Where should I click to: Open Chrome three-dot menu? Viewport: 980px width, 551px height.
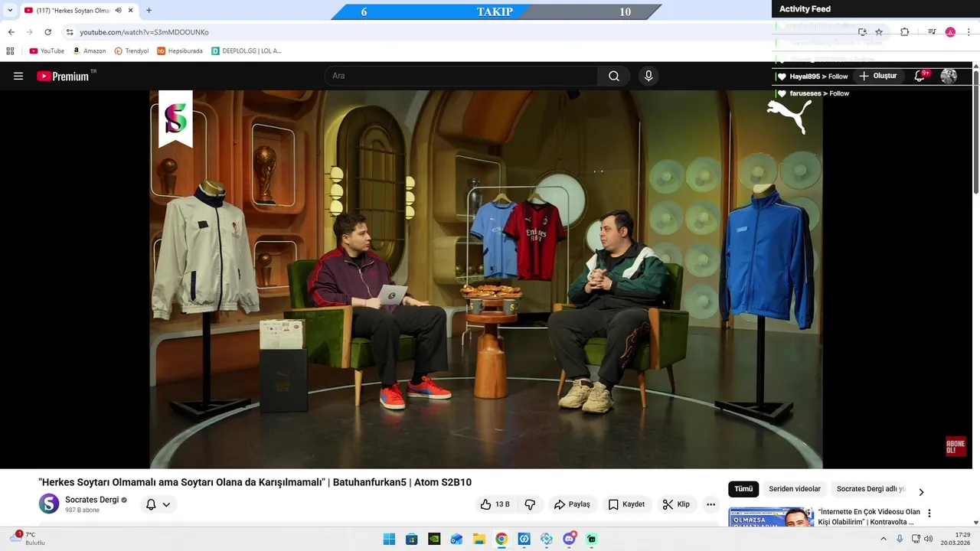click(x=969, y=32)
